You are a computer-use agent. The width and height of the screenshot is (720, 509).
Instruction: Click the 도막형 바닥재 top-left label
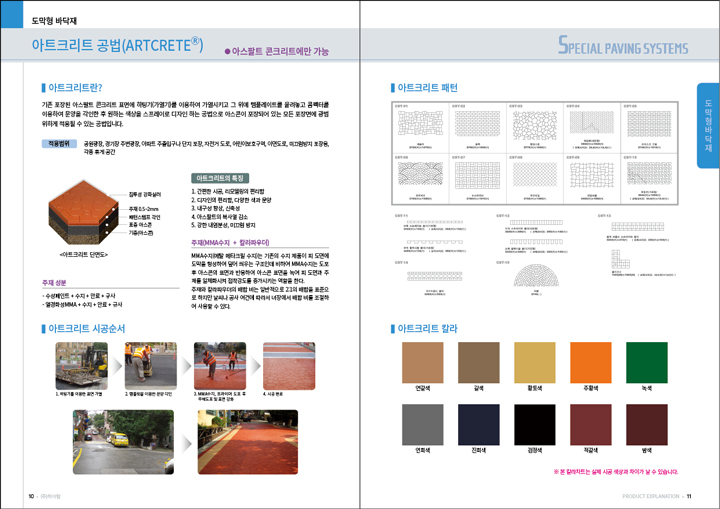pyautogui.click(x=54, y=21)
